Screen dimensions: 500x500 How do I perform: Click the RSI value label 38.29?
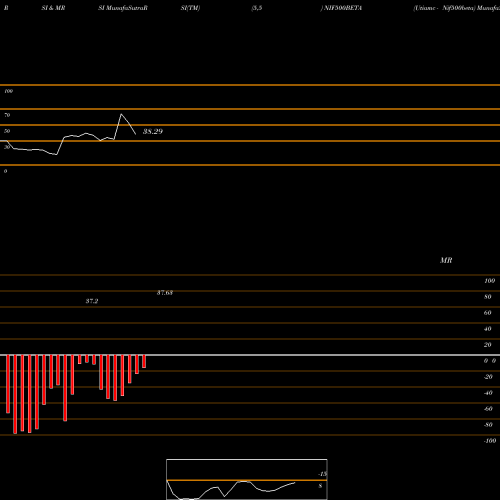153,131
